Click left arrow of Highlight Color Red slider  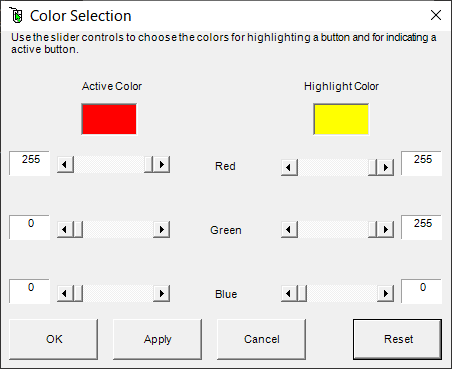tap(289, 167)
